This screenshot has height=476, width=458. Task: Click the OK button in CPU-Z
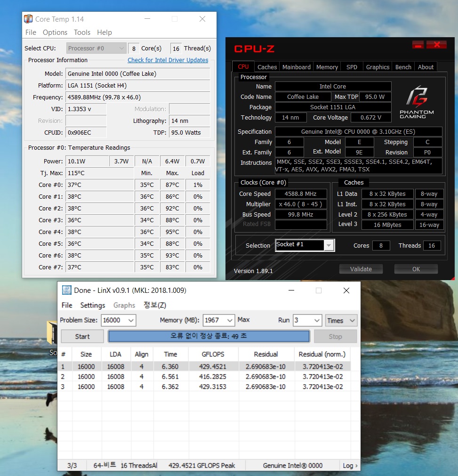coord(416,269)
